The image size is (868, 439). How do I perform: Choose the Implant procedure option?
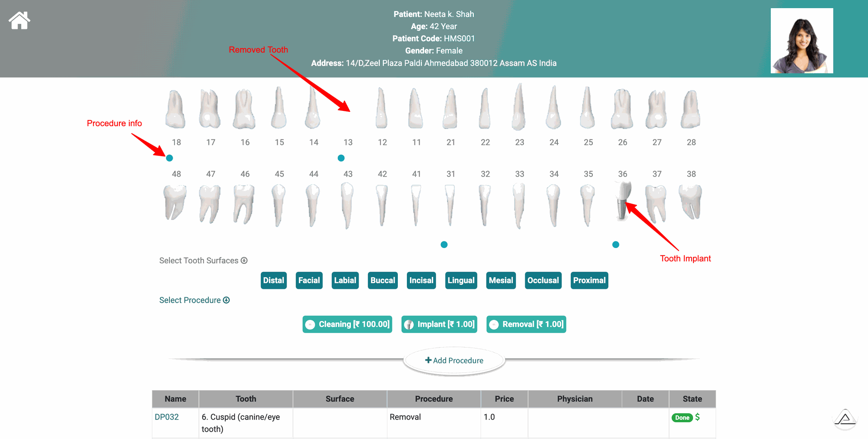coord(439,324)
